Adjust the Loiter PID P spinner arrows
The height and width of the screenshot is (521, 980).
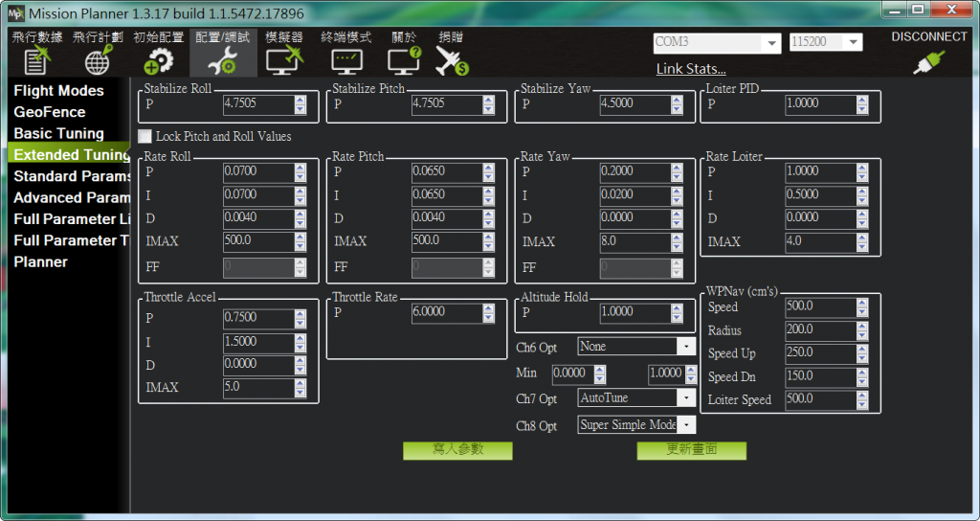click(x=862, y=104)
